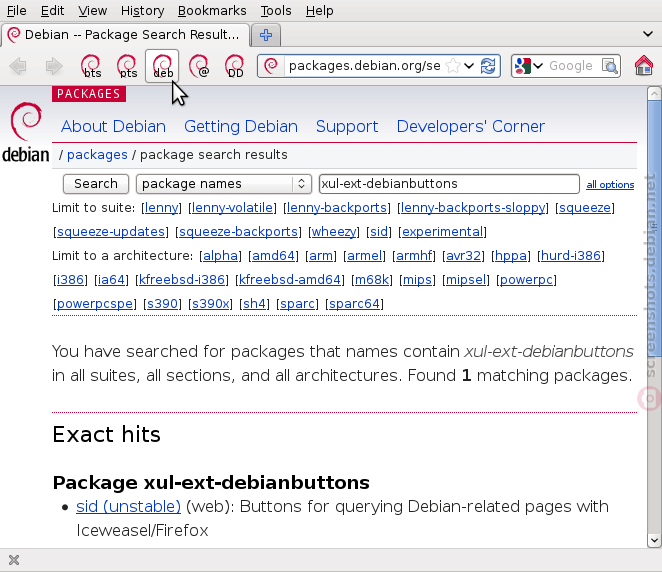
Task: Limit suite to squeeze-updates
Action: click(x=111, y=232)
